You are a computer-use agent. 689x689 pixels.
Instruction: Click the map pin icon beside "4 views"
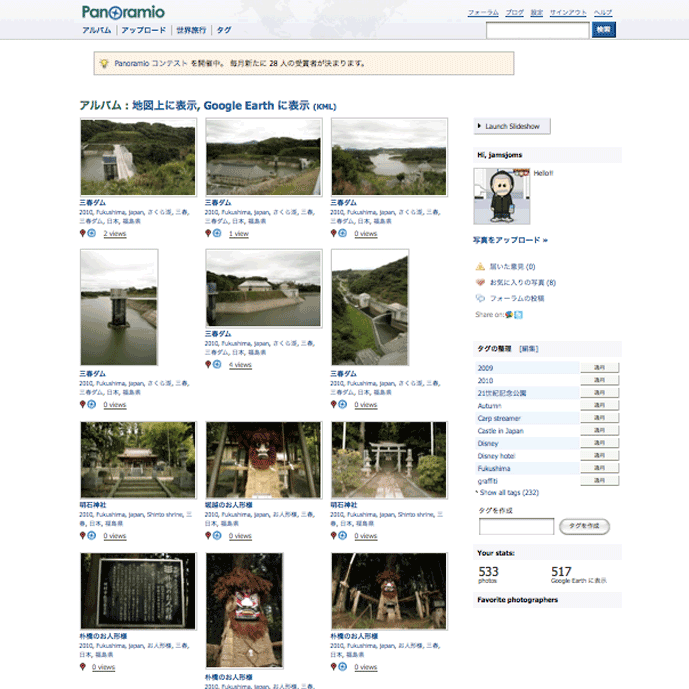point(208,364)
